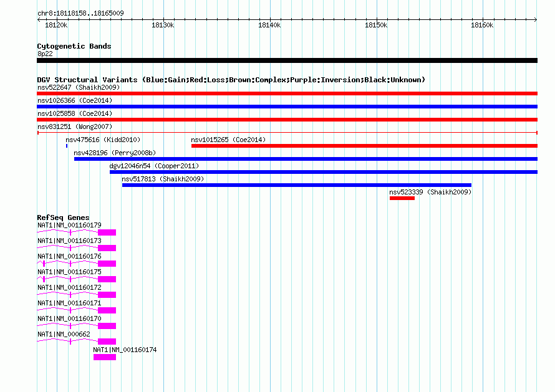The image size is (555, 392).
Task: Click the 18130k ruler label
Action: 163,25
